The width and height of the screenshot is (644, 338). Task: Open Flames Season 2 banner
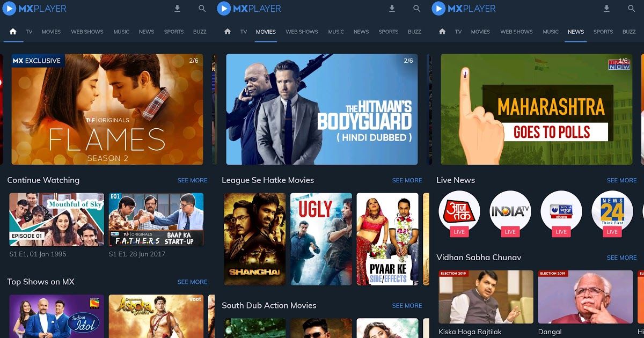coord(107,109)
